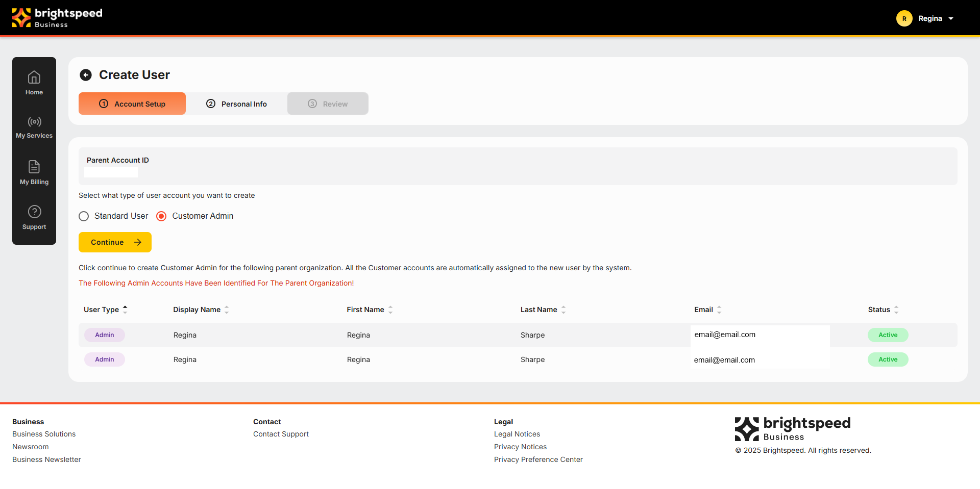Click the Brightspeed logo in footer
Screen dimensions: 980x489
(792, 429)
